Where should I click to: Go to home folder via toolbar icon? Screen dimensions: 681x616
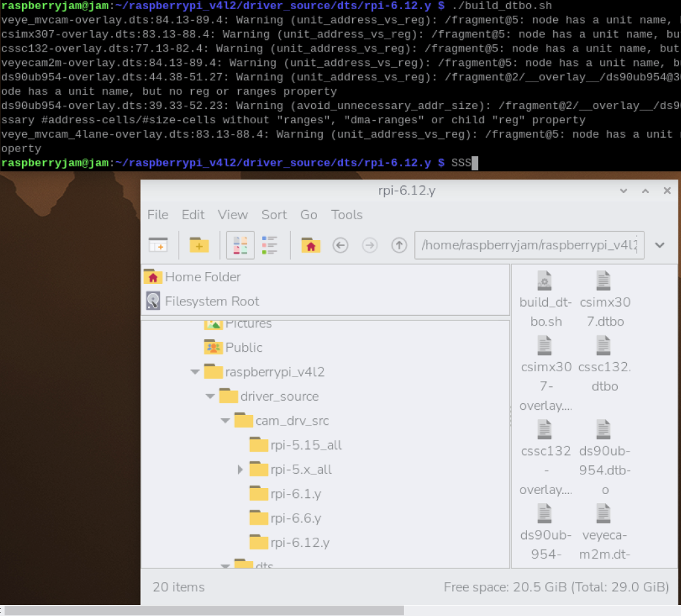(x=310, y=245)
